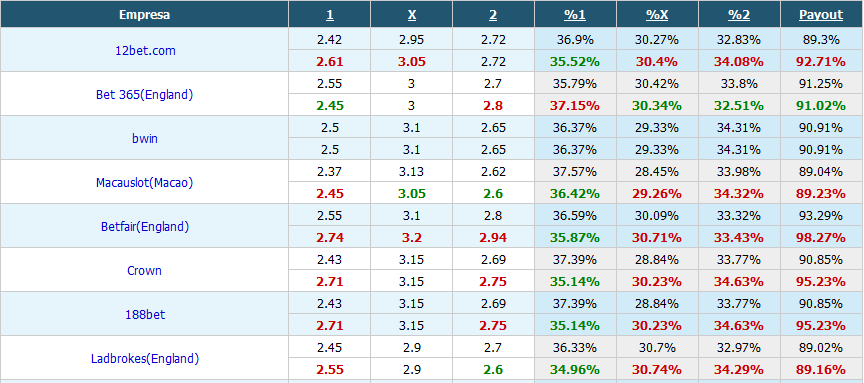Sort by column 2 header
864x383 pixels.
[x=493, y=15]
